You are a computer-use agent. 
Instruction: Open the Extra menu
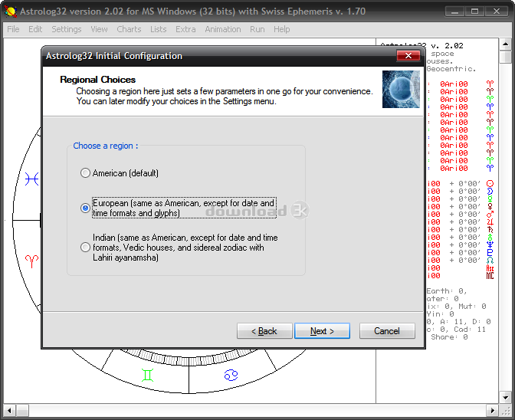click(185, 29)
